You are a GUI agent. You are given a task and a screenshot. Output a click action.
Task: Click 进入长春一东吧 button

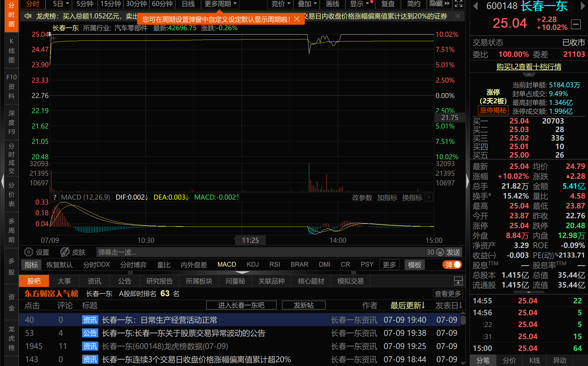click(x=241, y=305)
